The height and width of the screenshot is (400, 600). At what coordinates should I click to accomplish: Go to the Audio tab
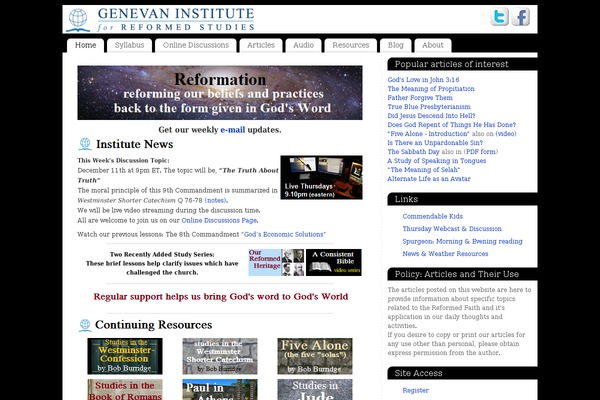coord(303,45)
